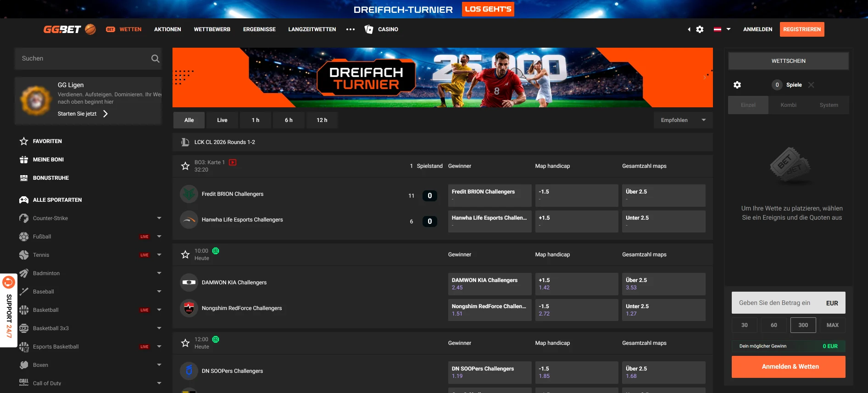868x393 pixels.
Task: Click the Fredit BRION Challengers team logo
Action: coord(189,194)
